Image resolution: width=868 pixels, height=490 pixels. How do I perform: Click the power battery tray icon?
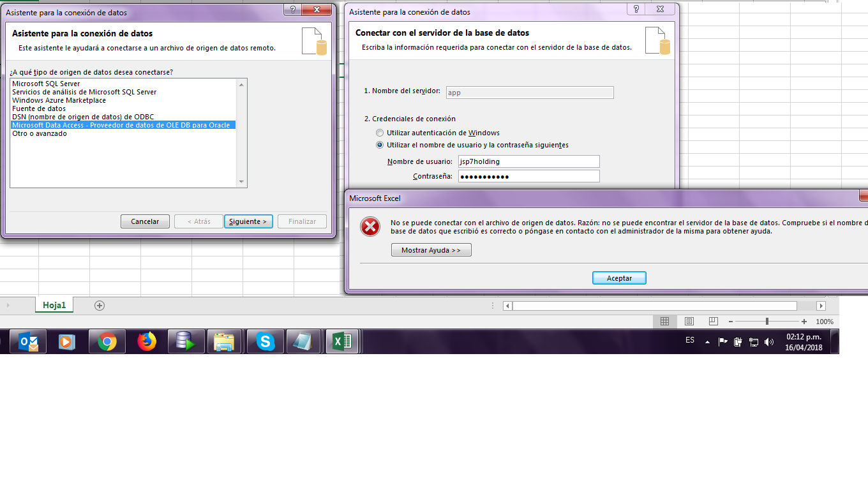click(x=738, y=342)
